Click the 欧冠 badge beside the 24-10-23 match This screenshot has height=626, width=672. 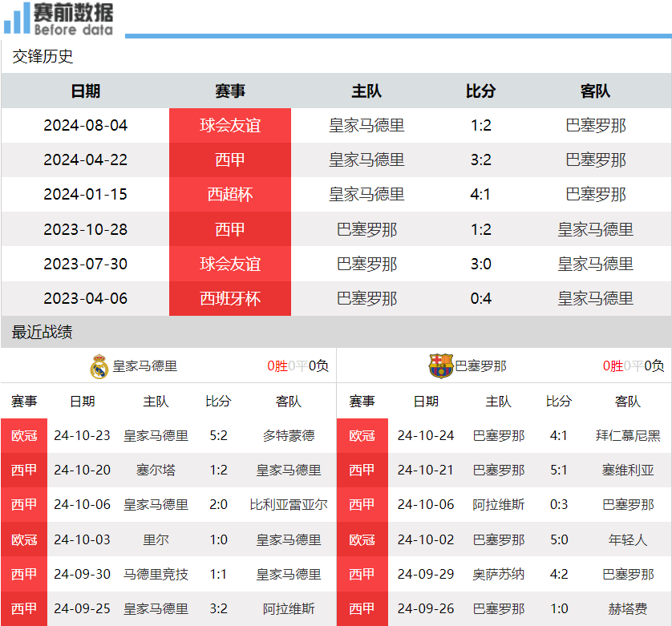click(24, 437)
